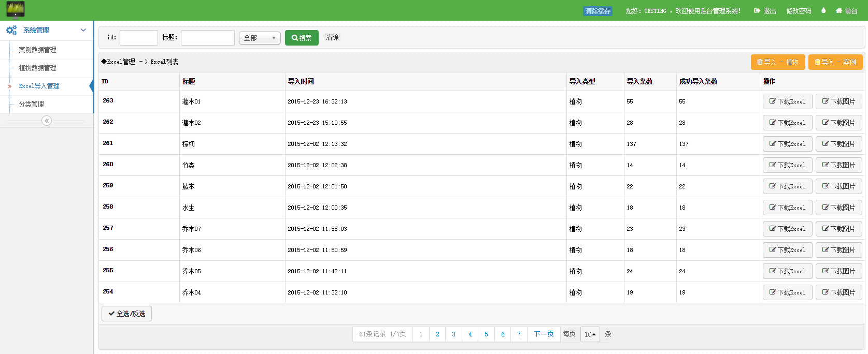Click the orange 导入 - 植物 button

tap(778, 62)
